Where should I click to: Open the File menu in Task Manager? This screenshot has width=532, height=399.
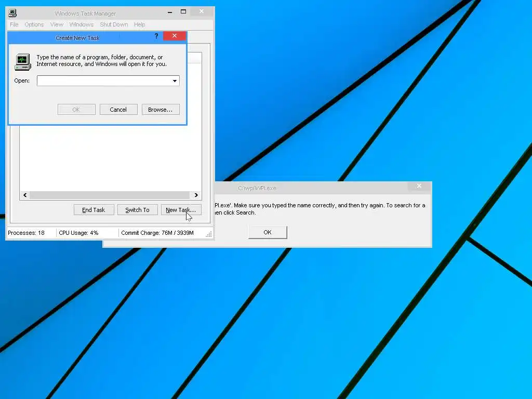(14, 24)
